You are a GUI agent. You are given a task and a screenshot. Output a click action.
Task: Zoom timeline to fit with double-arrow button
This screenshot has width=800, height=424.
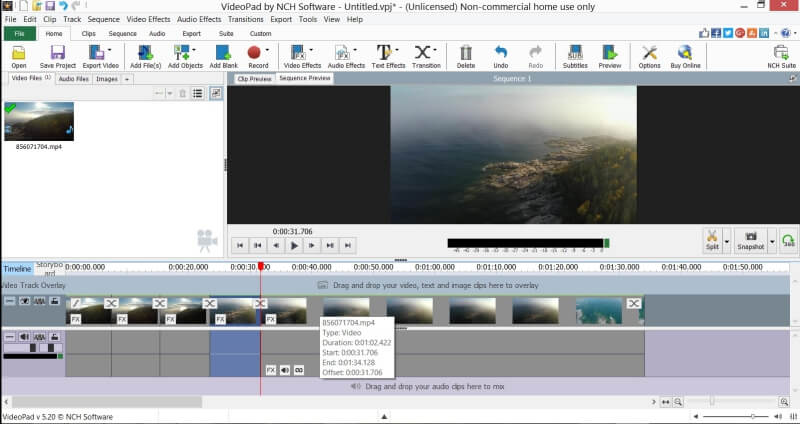coord(665,402)
